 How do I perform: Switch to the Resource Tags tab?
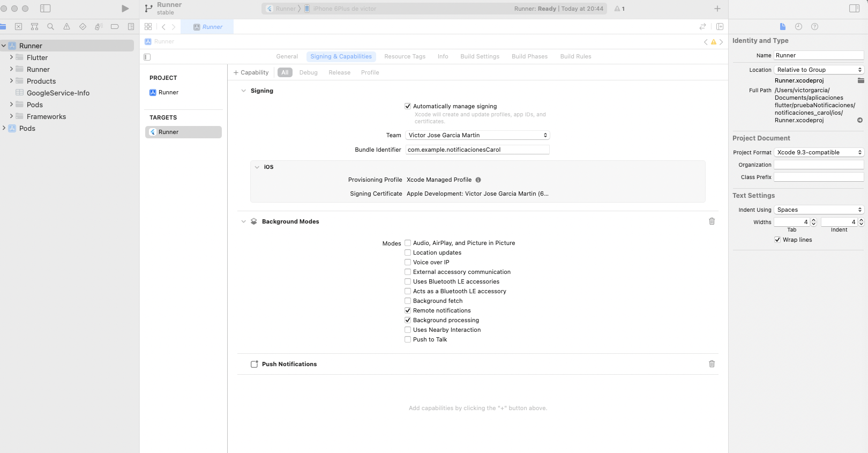click(405, 56)
